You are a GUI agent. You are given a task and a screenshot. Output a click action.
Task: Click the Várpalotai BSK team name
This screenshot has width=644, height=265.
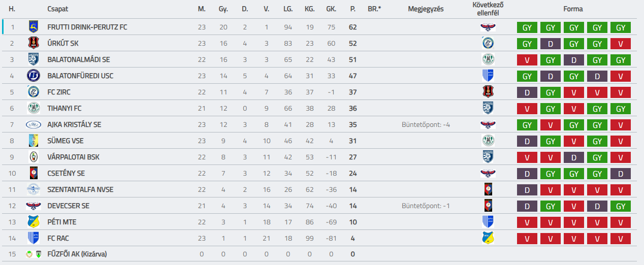click(73, 157)
